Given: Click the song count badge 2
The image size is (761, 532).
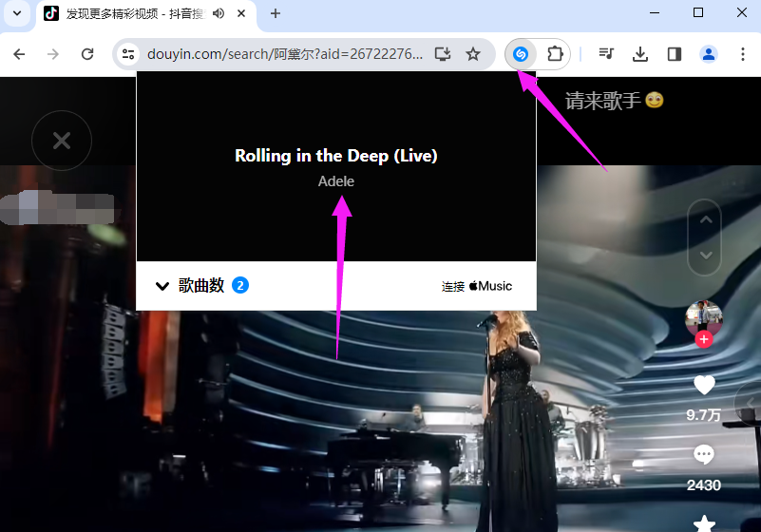Looking at the screenshot, I should [240, 285].
